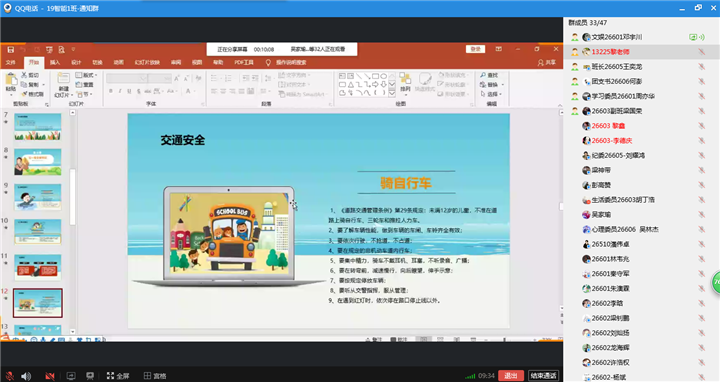Open the 设计 ribbon tab
This screenshot has width=720, height=382.
(x=76, y=62)
